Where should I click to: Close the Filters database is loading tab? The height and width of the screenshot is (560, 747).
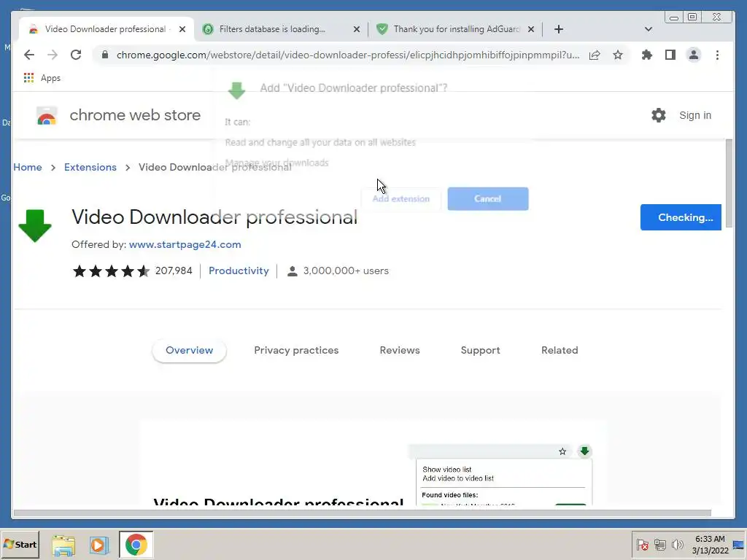point(356,29)
